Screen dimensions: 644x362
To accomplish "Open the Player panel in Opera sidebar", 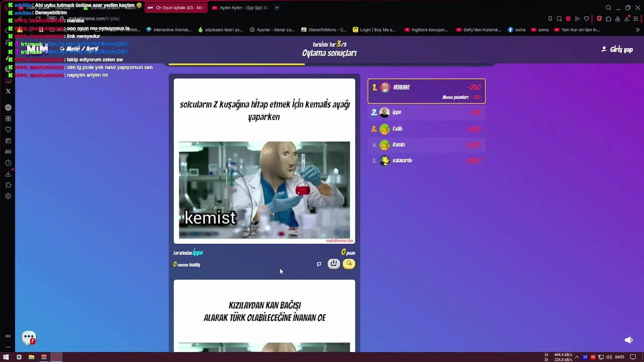I will pyautogui.click(x=8, y=108).
